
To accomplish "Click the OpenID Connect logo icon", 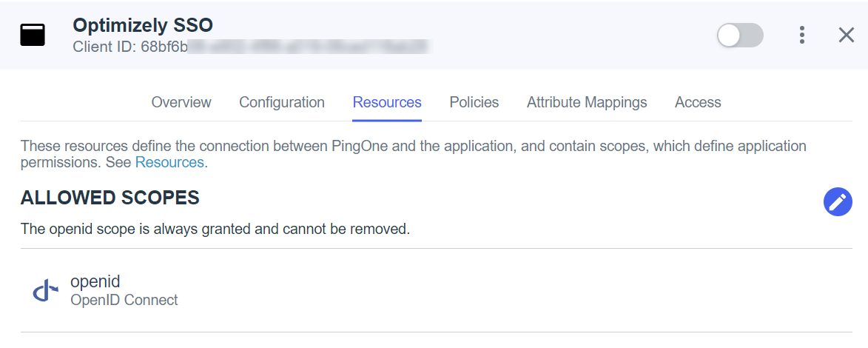I will coord(46,290).
